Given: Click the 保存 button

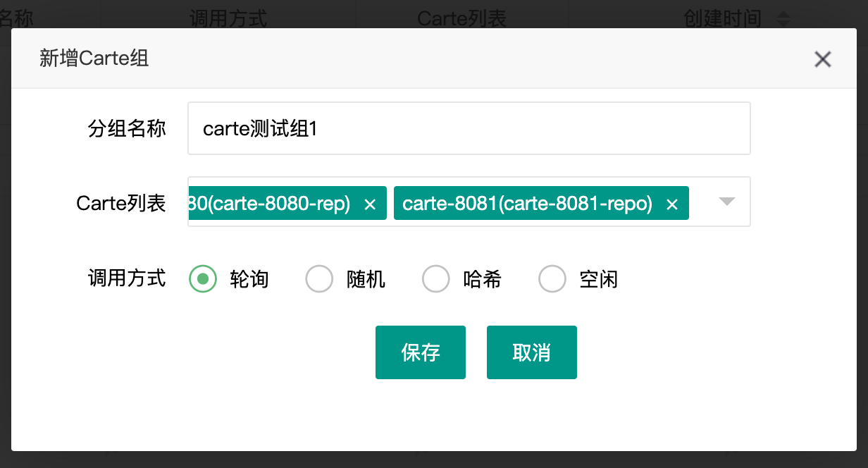Looking at the screenshot, I should [421, 352].
